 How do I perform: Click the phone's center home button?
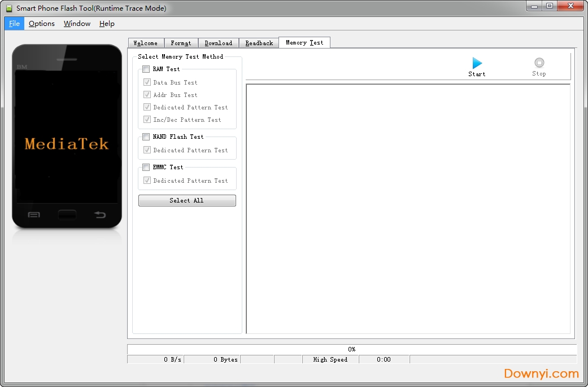pos(67,215)
